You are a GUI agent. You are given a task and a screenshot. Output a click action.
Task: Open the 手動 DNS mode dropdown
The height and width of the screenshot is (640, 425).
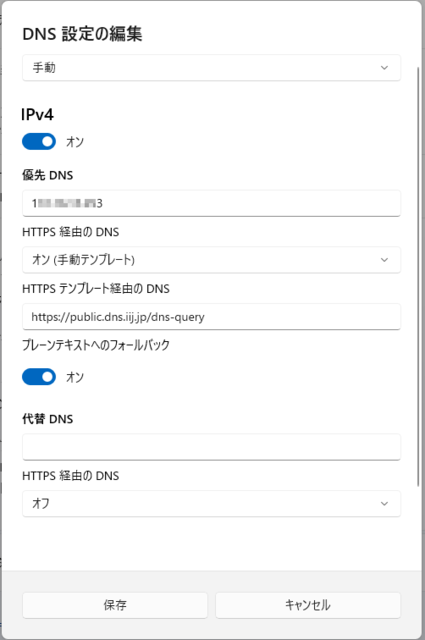[x=211, y=67]
